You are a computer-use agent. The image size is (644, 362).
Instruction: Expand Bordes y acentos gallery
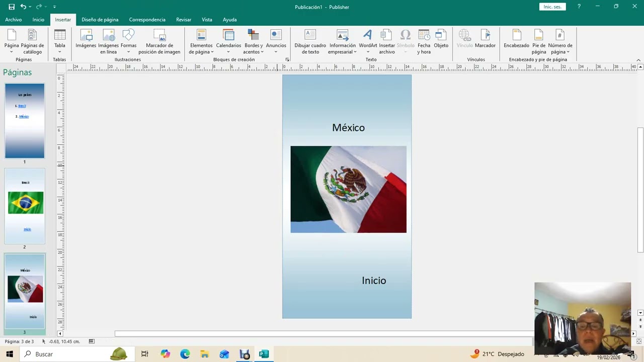(253, 41)
